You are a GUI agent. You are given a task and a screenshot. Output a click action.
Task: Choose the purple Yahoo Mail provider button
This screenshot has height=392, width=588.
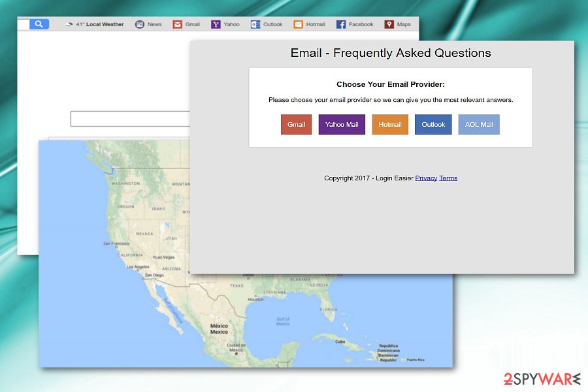pyautogui.click(x=342, y=124)
